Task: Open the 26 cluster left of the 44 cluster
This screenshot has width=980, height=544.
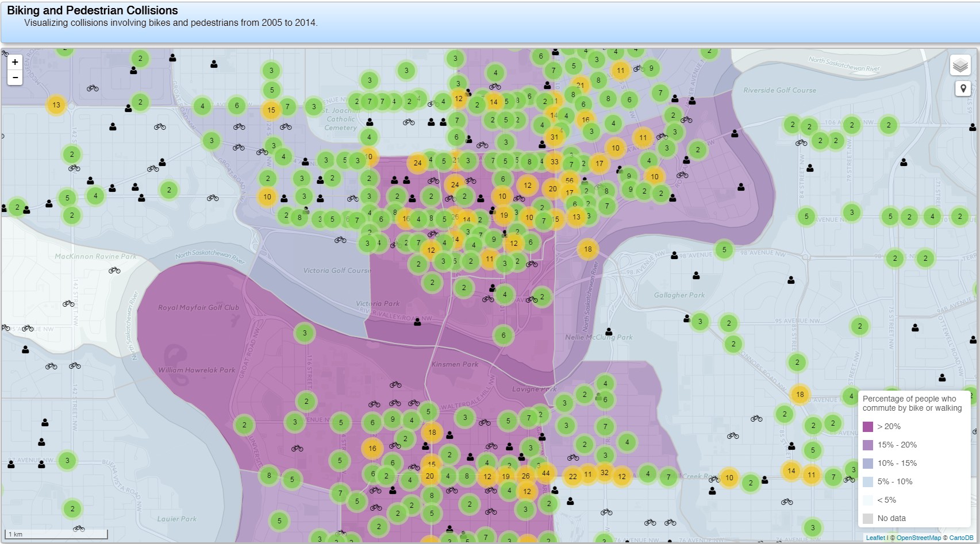Action: [525, 476]
